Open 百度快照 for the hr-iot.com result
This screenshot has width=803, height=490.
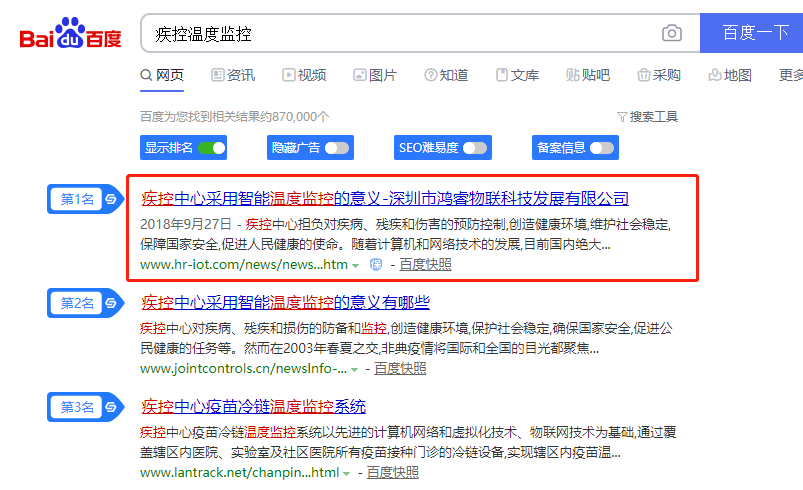(425, 265)
